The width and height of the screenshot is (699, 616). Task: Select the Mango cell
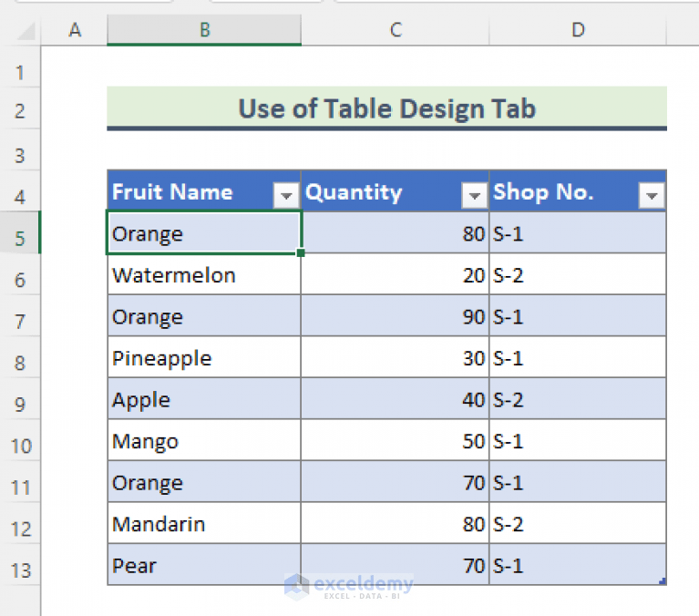[204, 440]
